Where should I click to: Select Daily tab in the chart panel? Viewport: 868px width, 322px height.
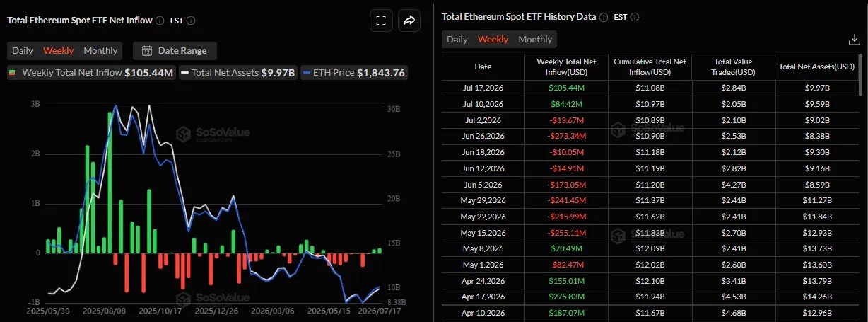[x=23, y=50]
